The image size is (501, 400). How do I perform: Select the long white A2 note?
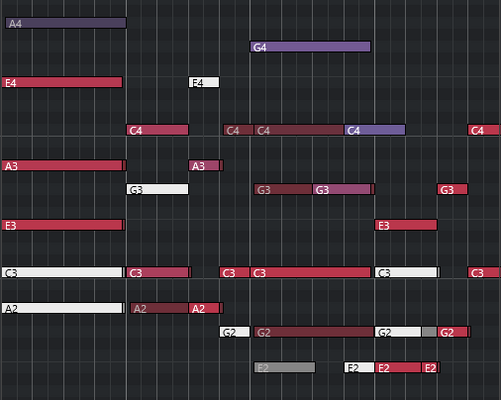coord(62,308)
